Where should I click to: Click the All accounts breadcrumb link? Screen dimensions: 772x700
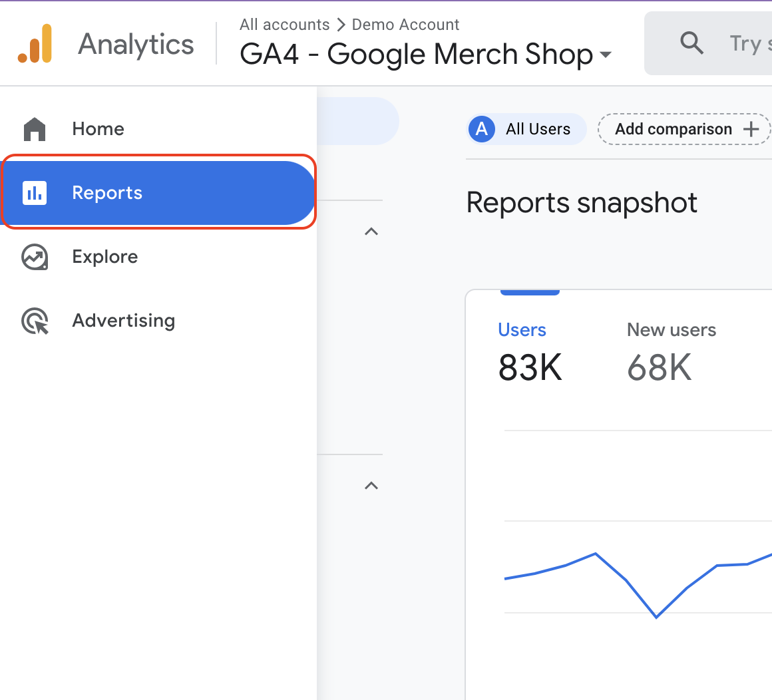pyautogui.click(x=285, y=25)
